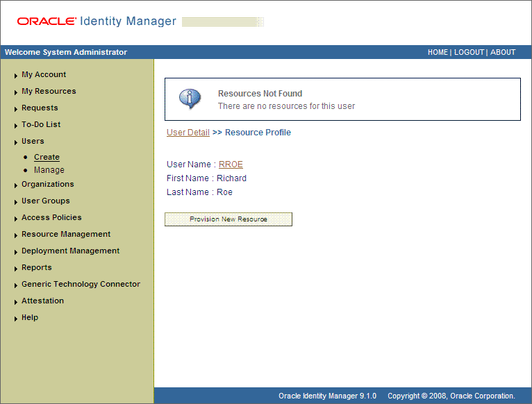Screen dimensions: 532x404
Task: Expand the Reports arrow
Action: pyautogui.click(x=15, y=269)
